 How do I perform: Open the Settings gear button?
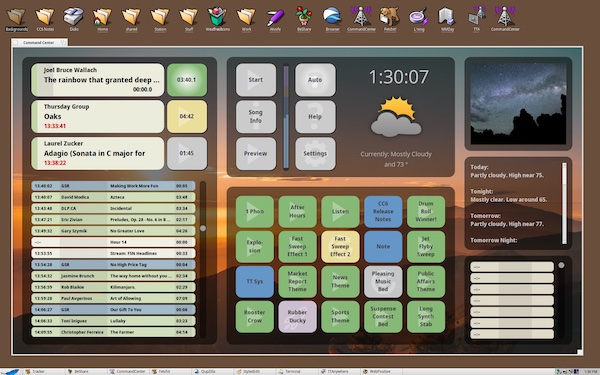click(315, 153)
